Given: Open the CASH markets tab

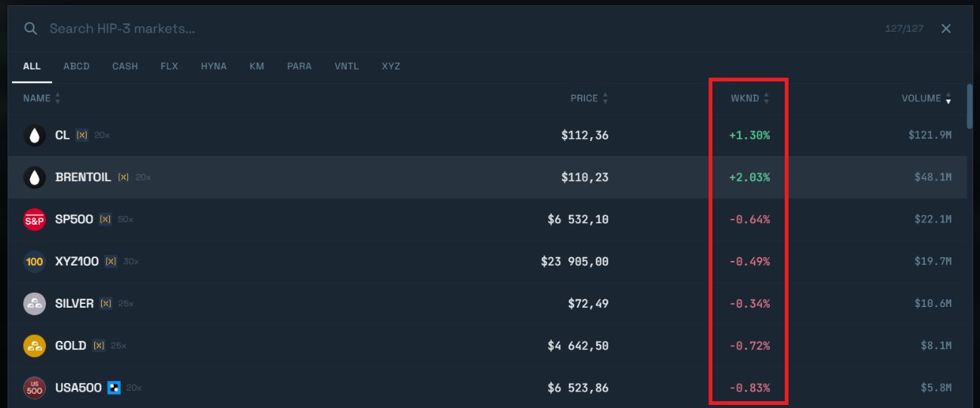Looking at the screenshot, I should [125, 66].
